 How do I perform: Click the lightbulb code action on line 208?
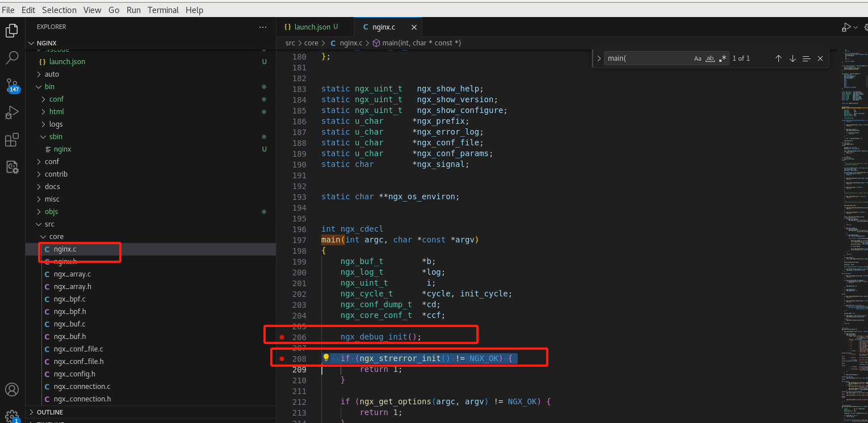326,358
